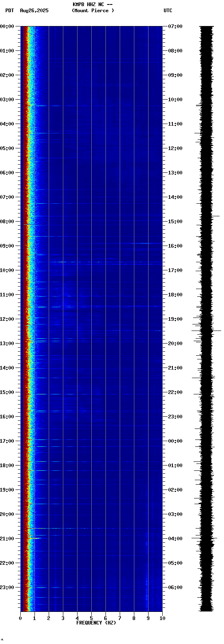Click the 16:00 UTC time label
The width and height of the screenshot is (224, 644).
click(175, 246)
